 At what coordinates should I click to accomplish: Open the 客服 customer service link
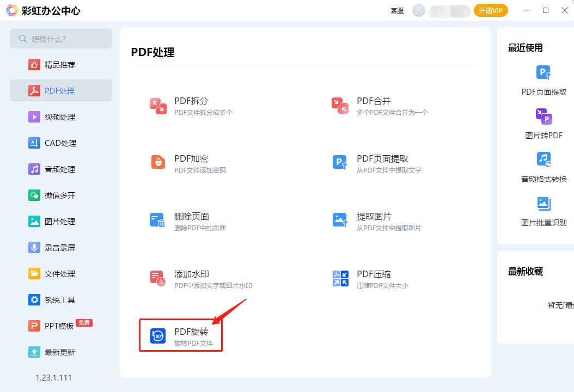(x=397, y=10)
